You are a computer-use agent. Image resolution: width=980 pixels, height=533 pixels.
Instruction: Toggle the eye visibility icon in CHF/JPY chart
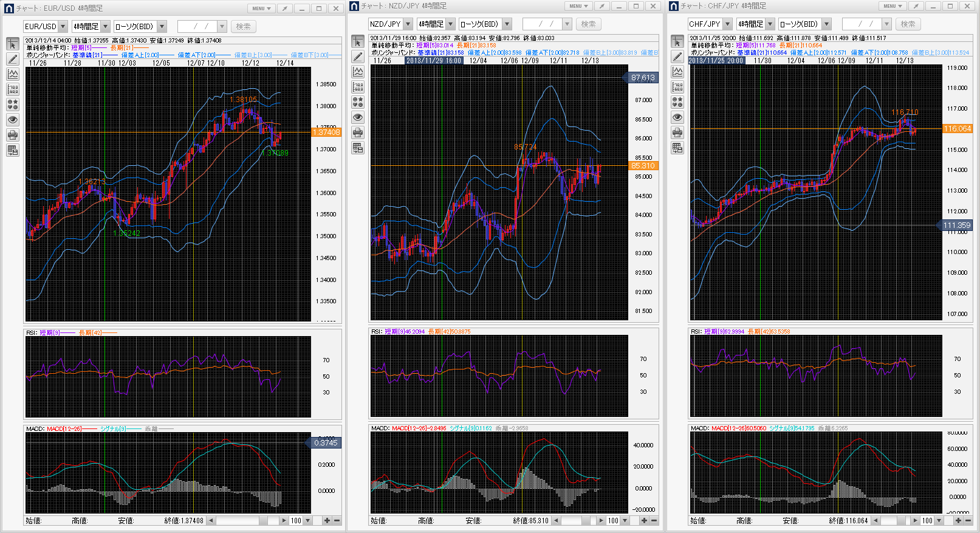pos(677,117)
